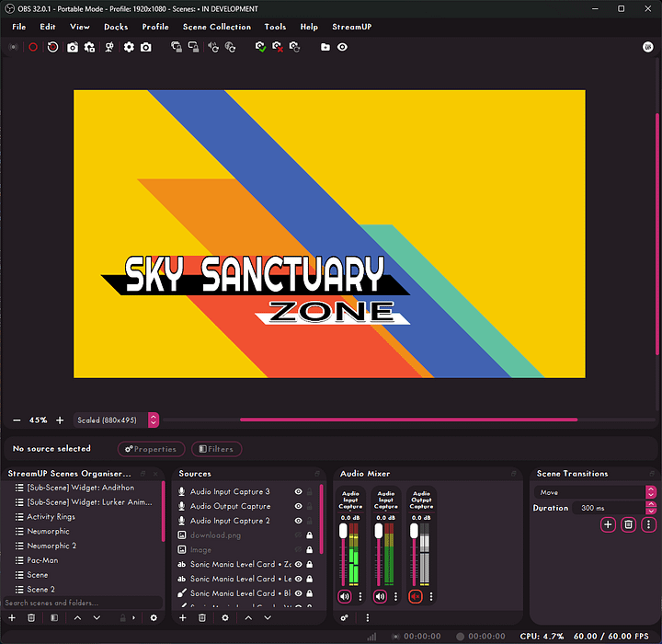The width and height of the screenshot is (662, 644).
Task: Click the refresh audio monitoring icon
Action: pos(213,47)
